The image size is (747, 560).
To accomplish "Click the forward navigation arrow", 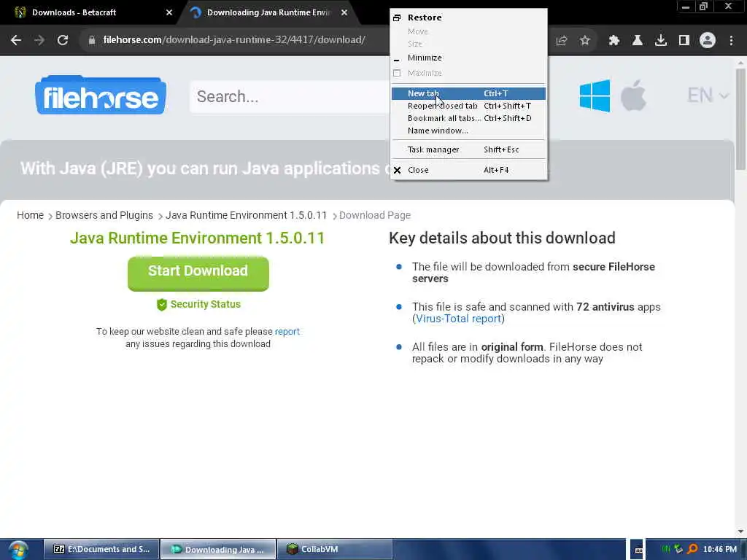I will (x=39, y=40).
